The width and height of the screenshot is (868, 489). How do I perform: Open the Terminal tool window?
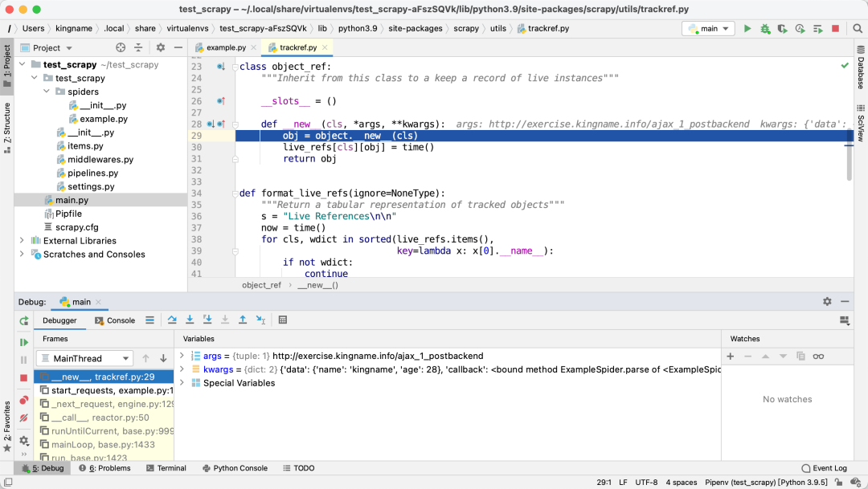[166, 468]
